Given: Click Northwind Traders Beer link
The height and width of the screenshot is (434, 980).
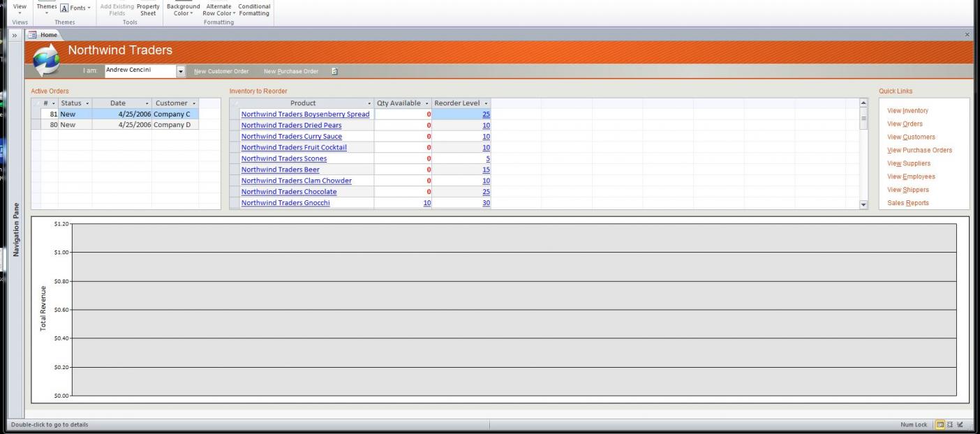Looking at the screenshot, I should (x=281, y=170).
